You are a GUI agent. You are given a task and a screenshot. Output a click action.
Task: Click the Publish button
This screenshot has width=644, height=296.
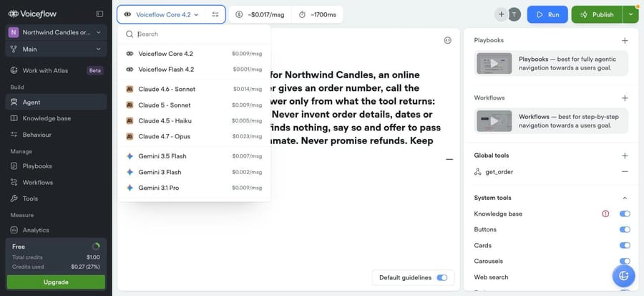pos(597,14)
